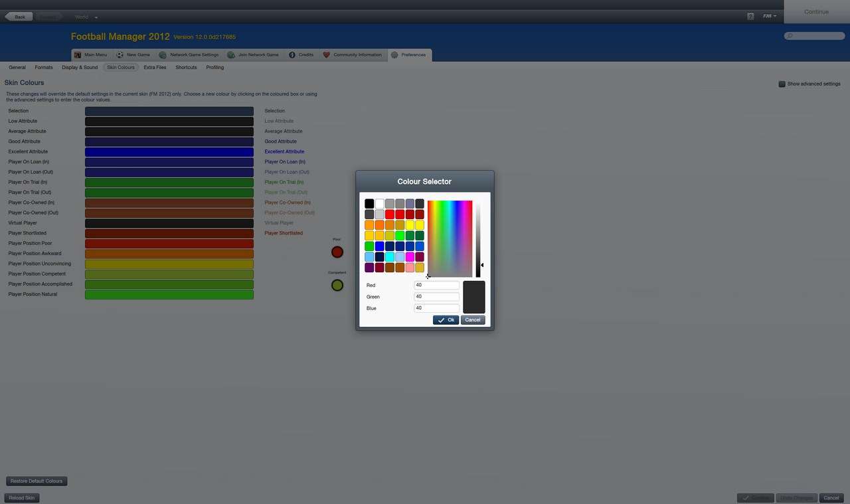
Task: Open the Profiling sub-tab
Action: click(x=214, y=68)
